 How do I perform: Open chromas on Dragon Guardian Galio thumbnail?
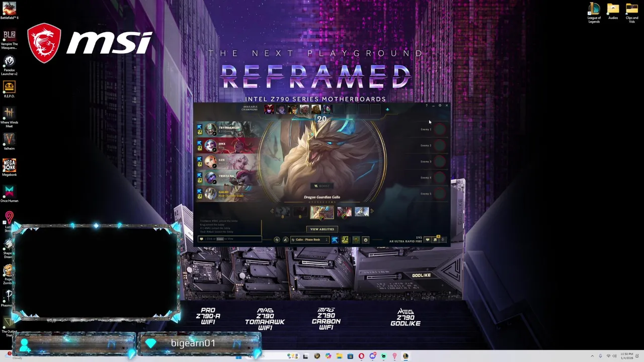click(322, 219)
